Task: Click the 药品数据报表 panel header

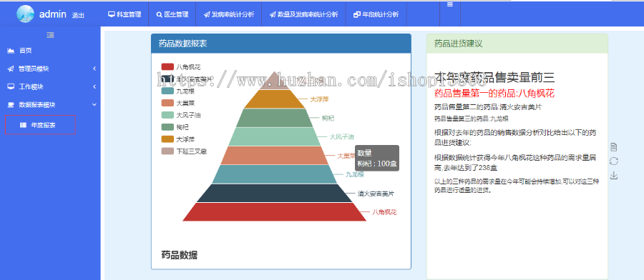Action: [281, 44]
